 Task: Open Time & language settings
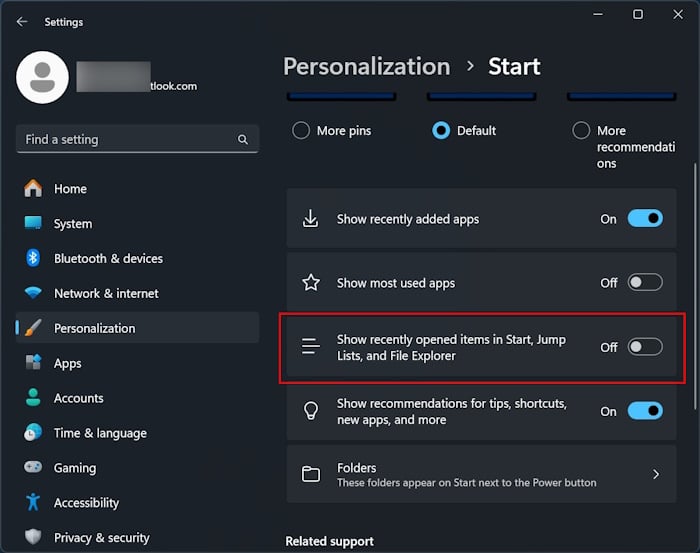click(x=138, y=433)
